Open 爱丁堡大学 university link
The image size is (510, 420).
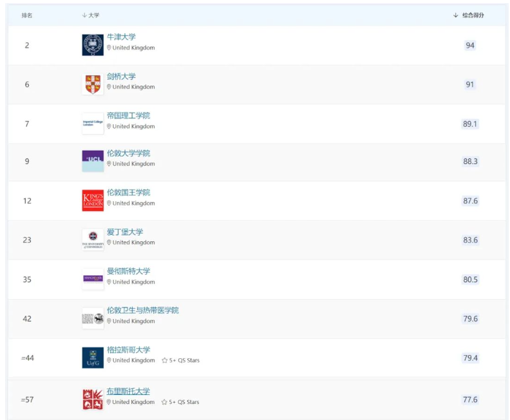(125, 232)
